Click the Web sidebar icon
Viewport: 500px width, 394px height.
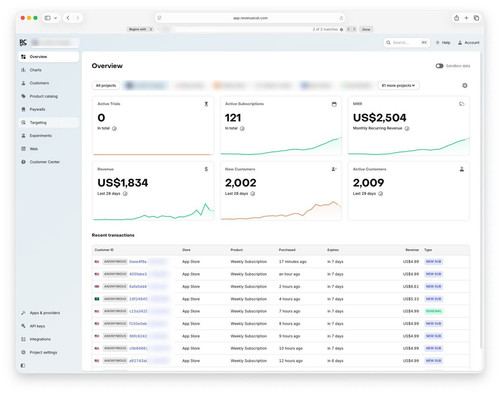(x=23, y=149)
